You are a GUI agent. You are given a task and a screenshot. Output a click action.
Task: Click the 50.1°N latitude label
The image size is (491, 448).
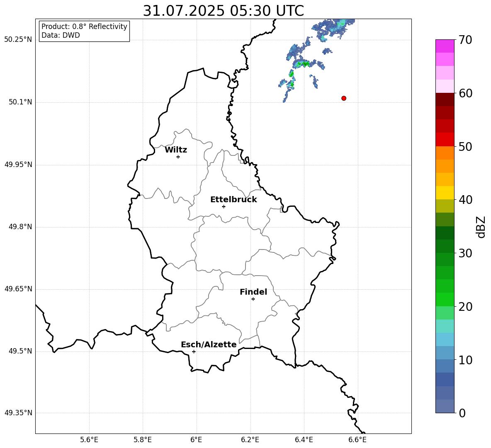21,102
